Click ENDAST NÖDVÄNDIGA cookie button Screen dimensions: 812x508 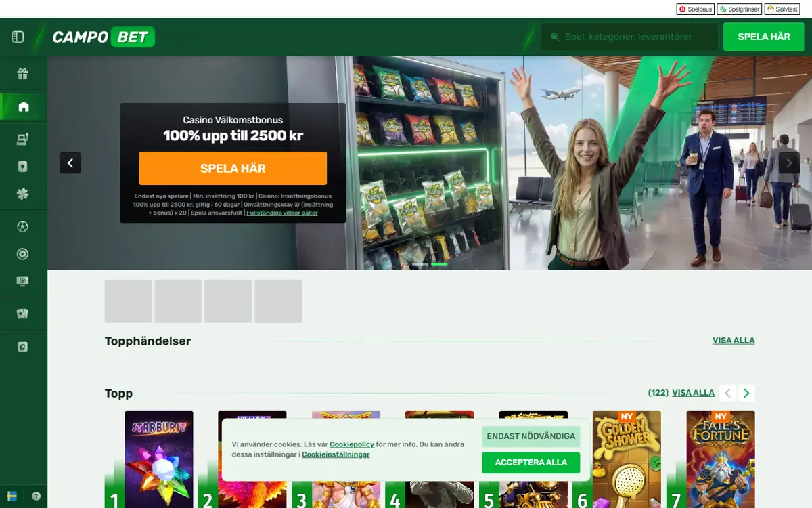tap(531, 436)
